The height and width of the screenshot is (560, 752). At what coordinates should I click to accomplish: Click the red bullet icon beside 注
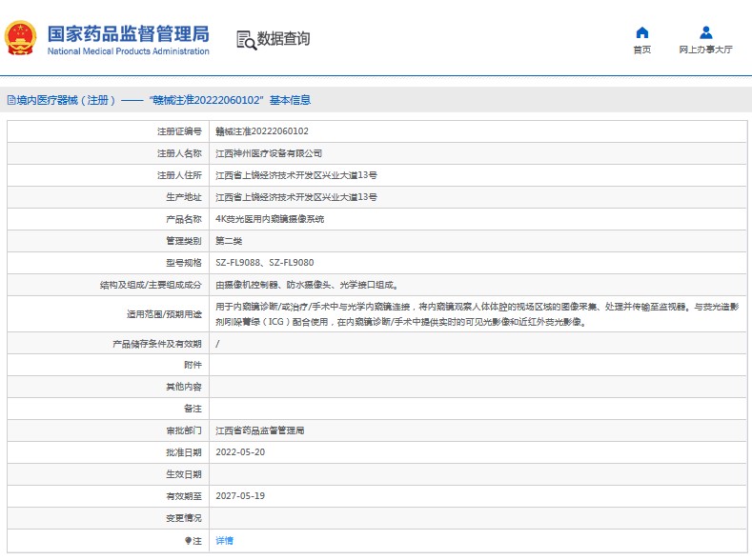click(x=188, y=541)
